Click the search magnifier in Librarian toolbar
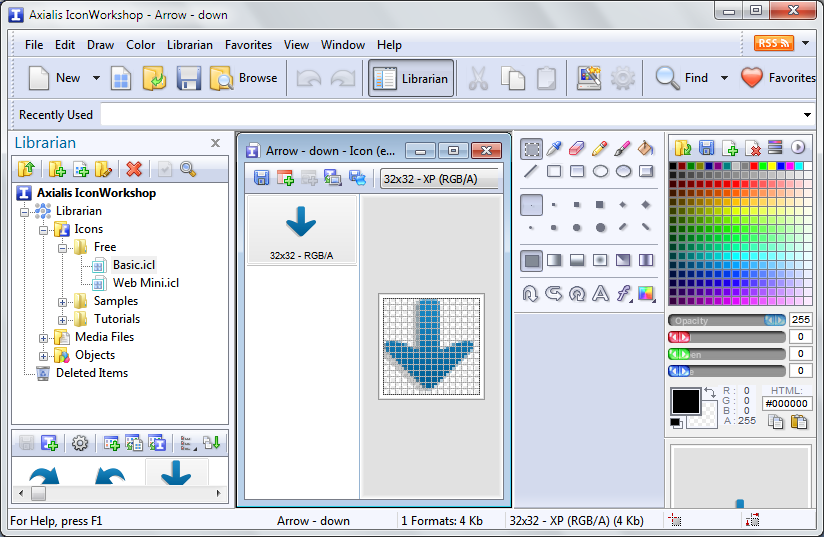 [x=188, y=169]
